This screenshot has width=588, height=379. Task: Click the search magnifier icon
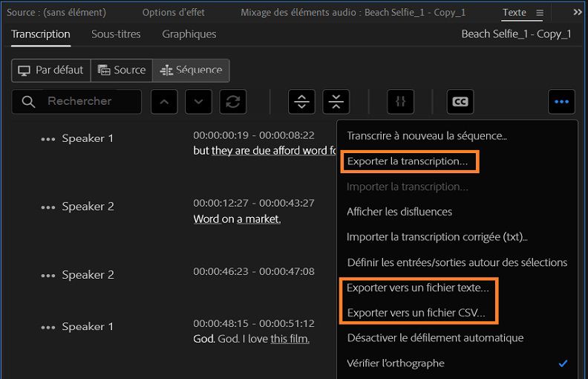(28, 101)
